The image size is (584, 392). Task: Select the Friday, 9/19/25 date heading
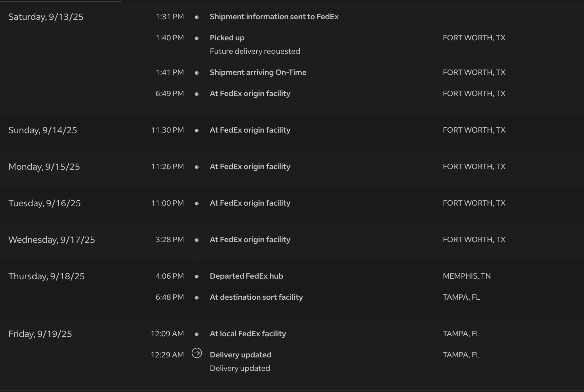40,334
